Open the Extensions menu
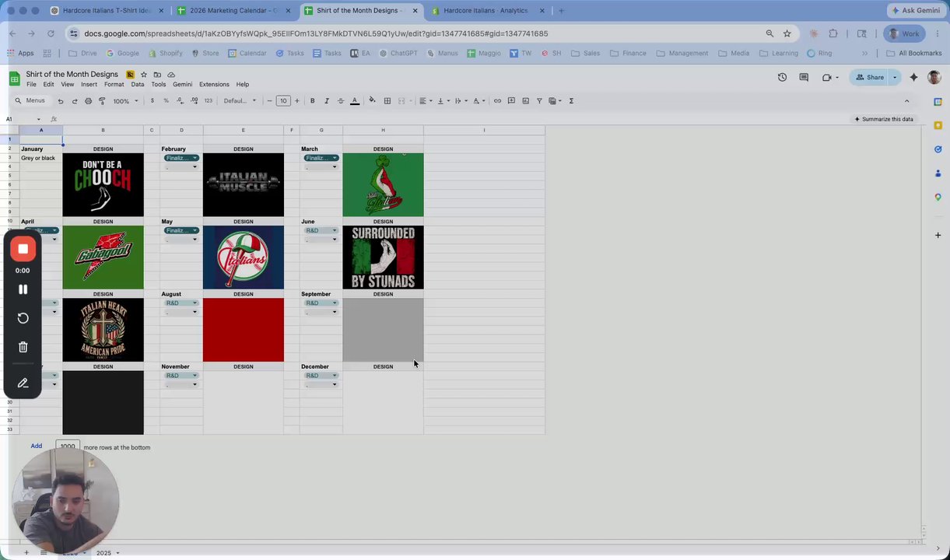This screenshot has height=560, width=950. tap(214, 84)
